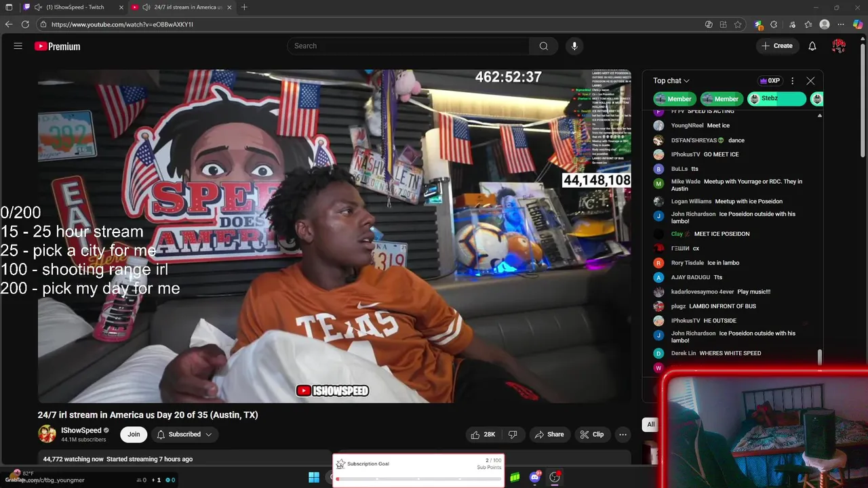The image size is (868, 488).
Task: Click the Stebz super chat chip
Action: 776,99
